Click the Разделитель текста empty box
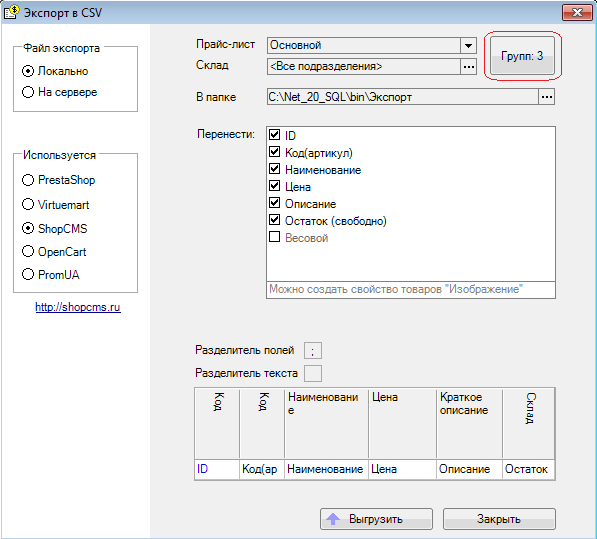The width and height of the screenshot is (597, 539). pyautogui.click(x=313, y=373)
